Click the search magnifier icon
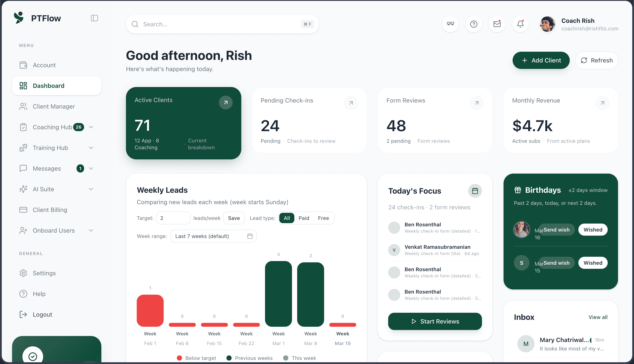 135,24
